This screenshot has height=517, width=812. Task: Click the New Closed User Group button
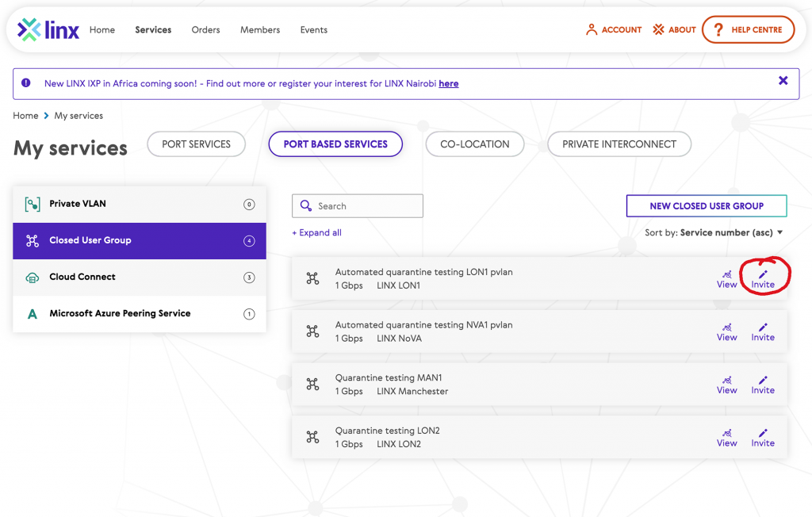pos(707,205)
